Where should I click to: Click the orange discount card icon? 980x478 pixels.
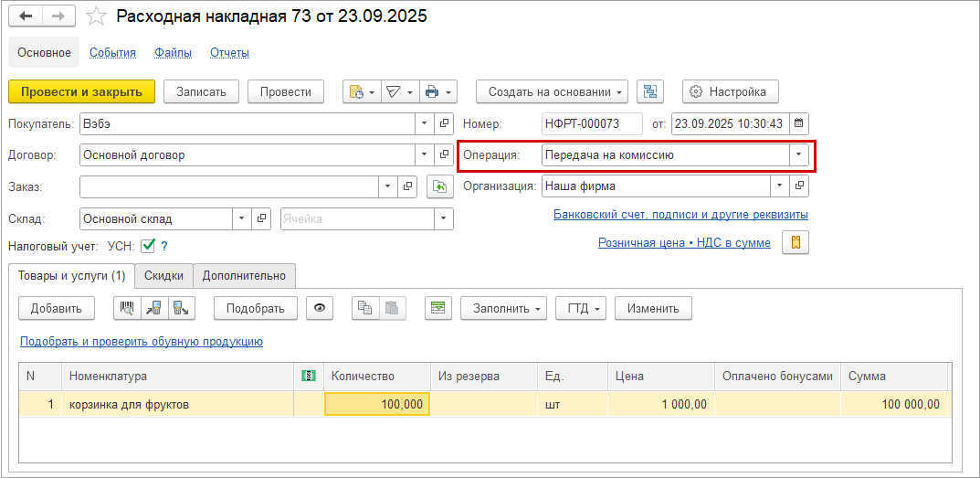coord(796,243)
